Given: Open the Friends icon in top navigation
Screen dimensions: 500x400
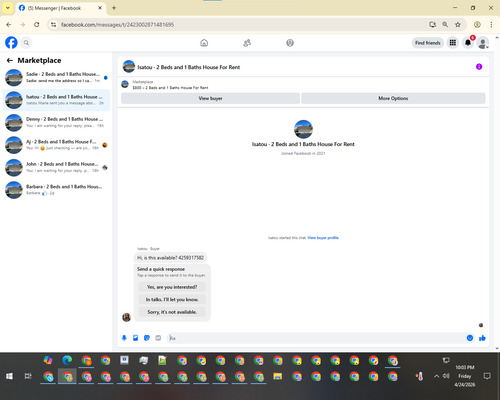Looking at the screenshot, I should (247, 43).
